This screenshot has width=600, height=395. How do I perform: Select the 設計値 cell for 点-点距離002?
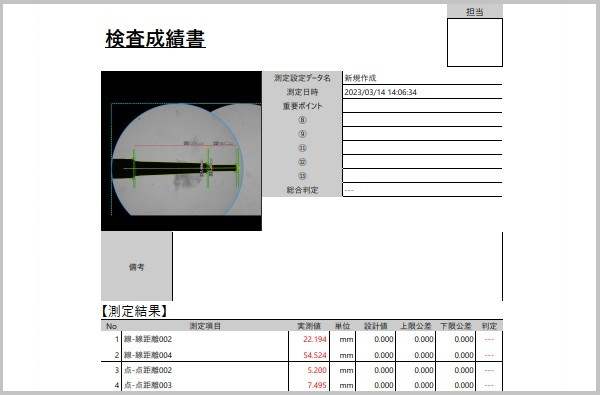point(376,370)
